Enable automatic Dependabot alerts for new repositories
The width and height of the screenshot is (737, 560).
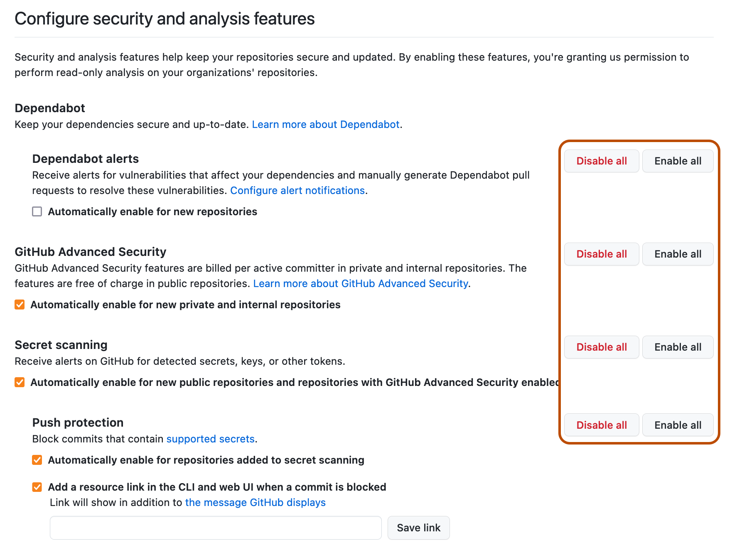37,211
